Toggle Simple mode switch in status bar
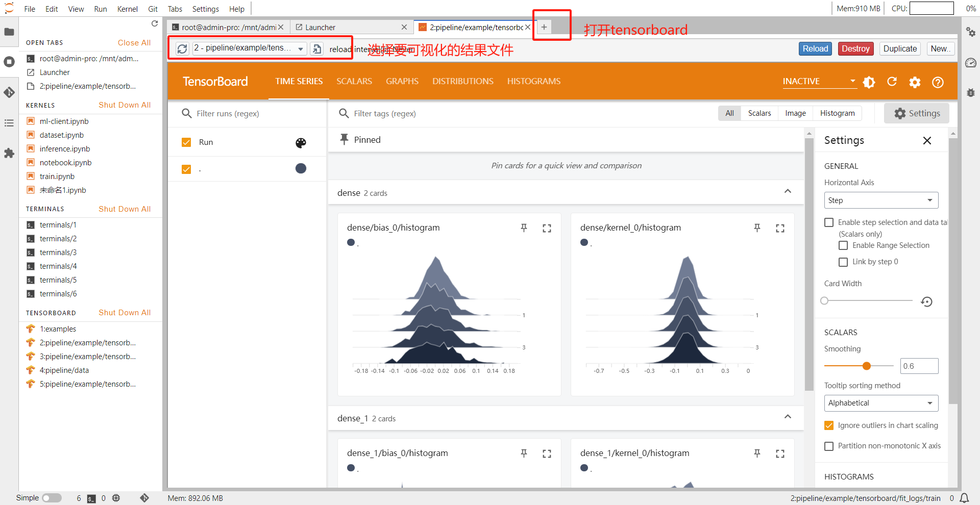980x505 pixels. [52, 498]
